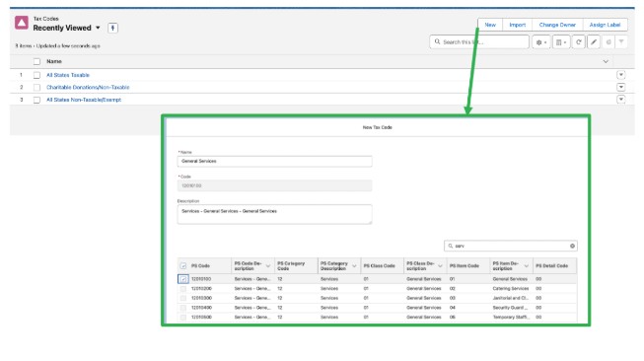Open the Recently Viewed list dropdown

[x=98, y=28]
